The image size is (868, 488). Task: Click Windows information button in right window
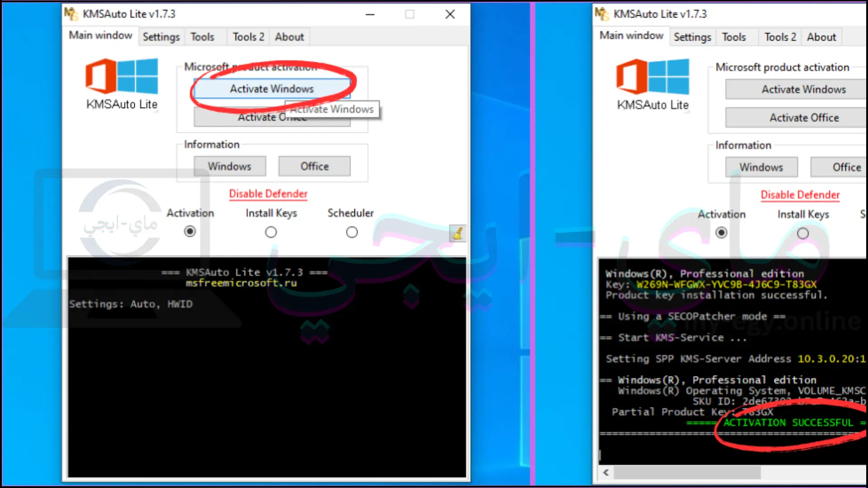pyautogui.click(x=761, y=167)
